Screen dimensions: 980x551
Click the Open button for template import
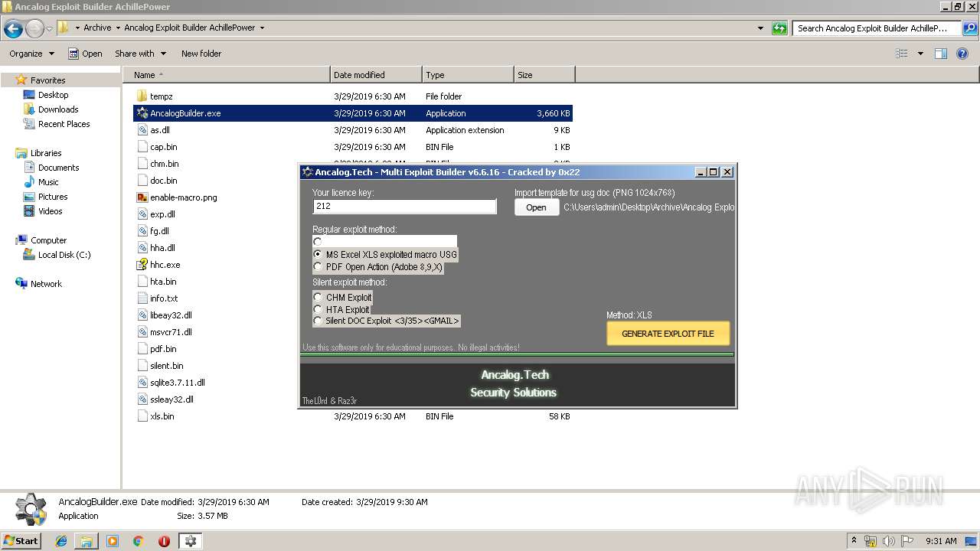tap(536, 207)
